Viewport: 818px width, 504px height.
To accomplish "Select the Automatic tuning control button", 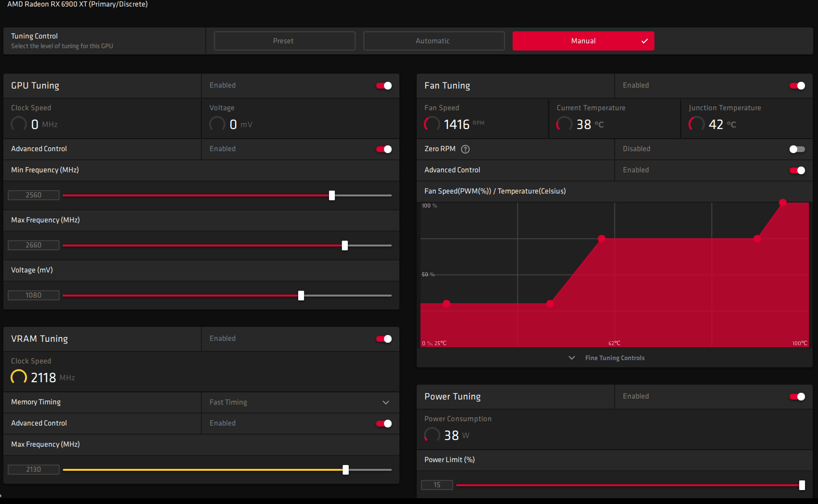I will point(434,41).
